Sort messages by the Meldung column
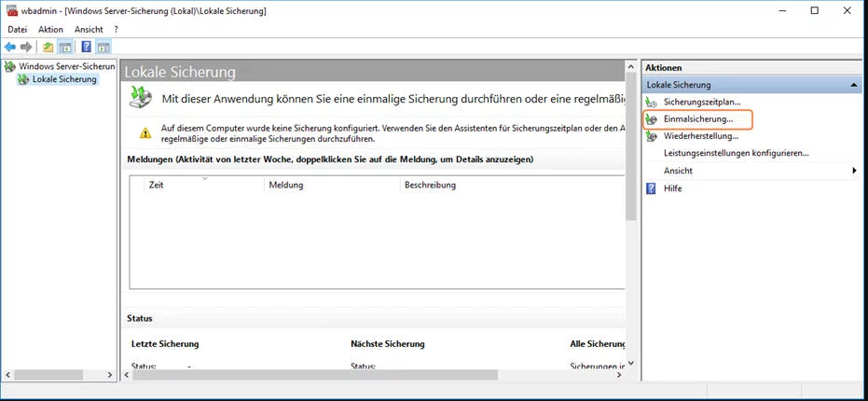The image size is (868, 401). (331, 185)
